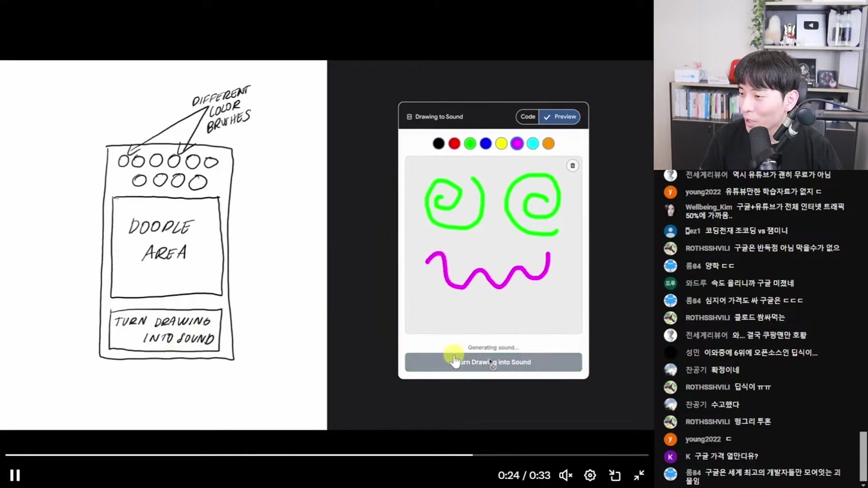Unmute the video volume icon
The width and height of the screenshot is (868, 488).
point(566,476)
